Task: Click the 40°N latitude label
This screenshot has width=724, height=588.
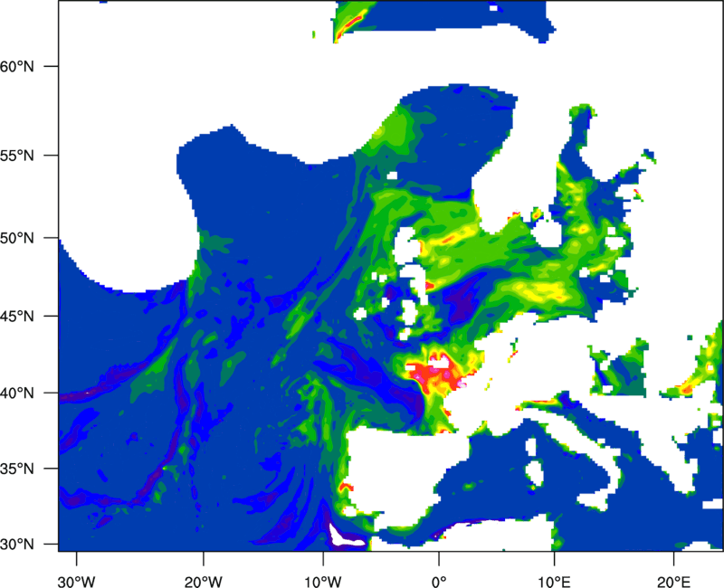Action: point(17,394)
